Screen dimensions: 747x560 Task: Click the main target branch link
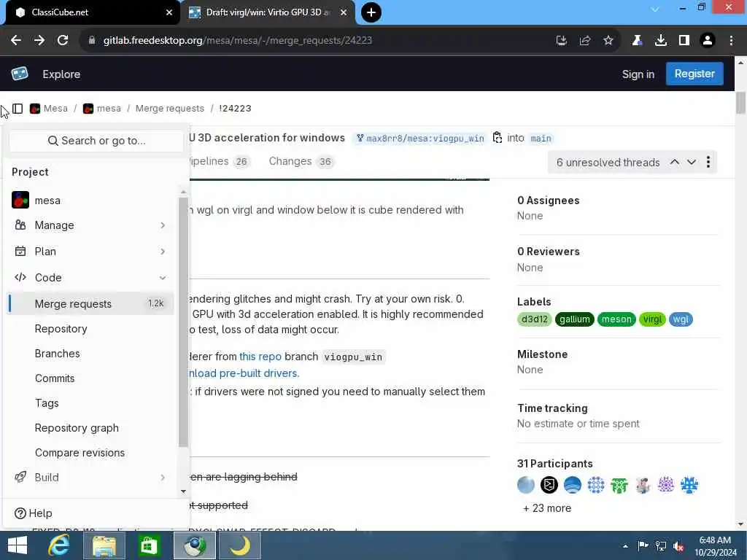coord(541,138)
